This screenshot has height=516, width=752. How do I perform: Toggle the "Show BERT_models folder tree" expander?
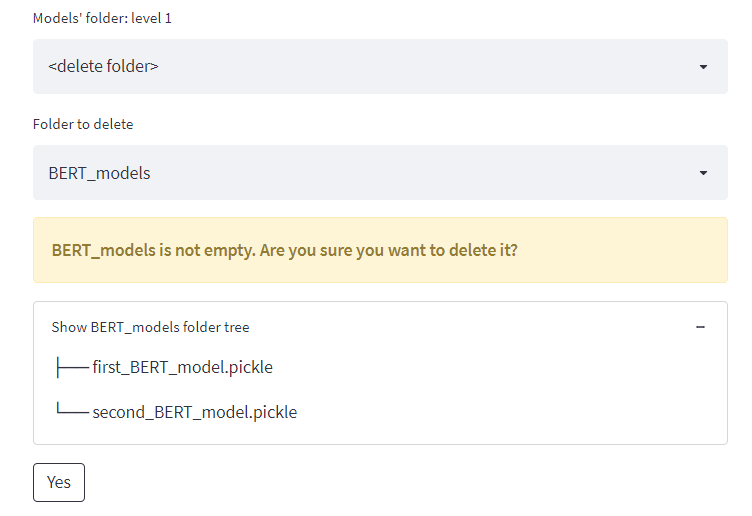click(x=151, y=327)
